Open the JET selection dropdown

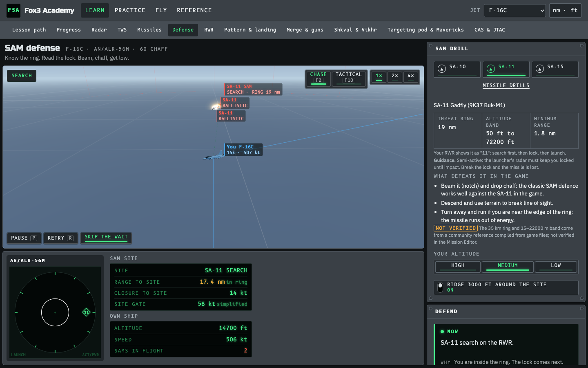(x=514, y=11)
